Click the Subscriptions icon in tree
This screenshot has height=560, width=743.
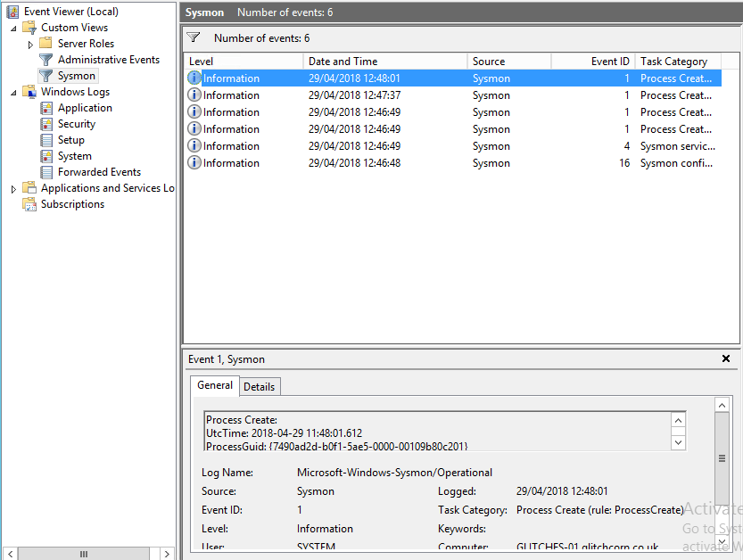[x=29, y=204]
